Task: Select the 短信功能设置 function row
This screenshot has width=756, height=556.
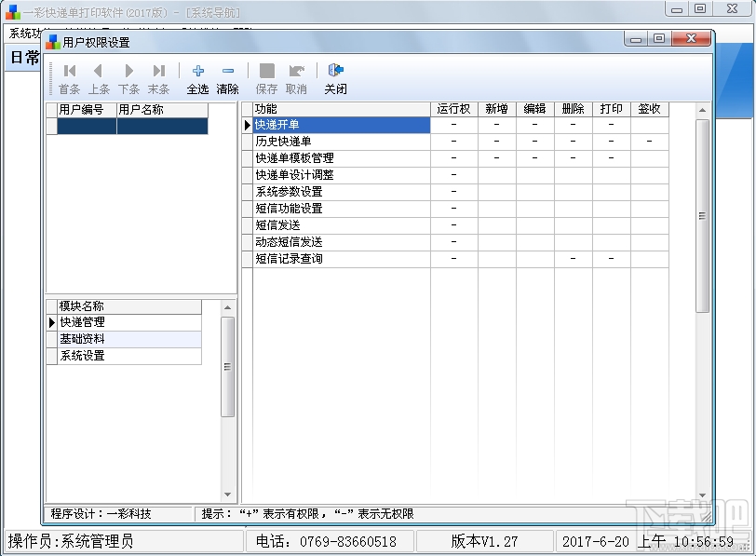Action: point(342,209)
